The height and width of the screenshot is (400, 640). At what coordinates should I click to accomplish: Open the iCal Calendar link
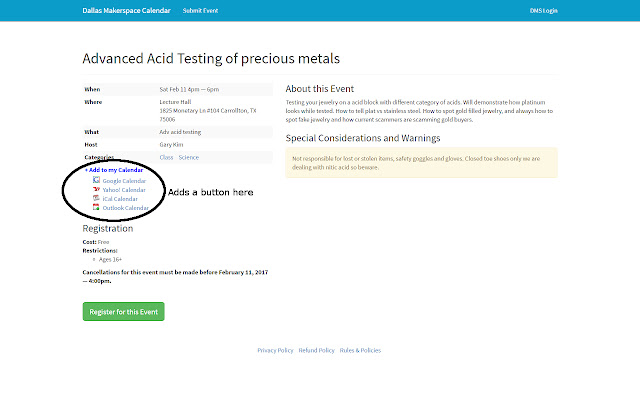pos(120,199)
